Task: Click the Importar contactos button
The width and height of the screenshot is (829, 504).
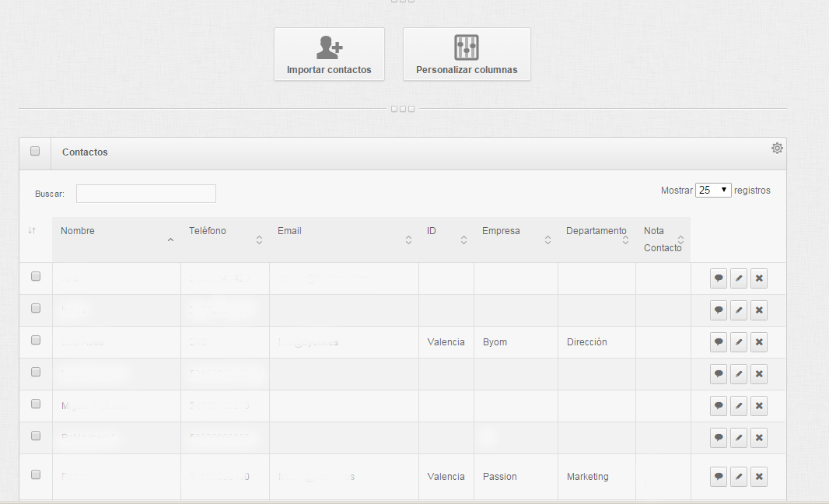Action: pyautogui.click(x=329, y=54)
